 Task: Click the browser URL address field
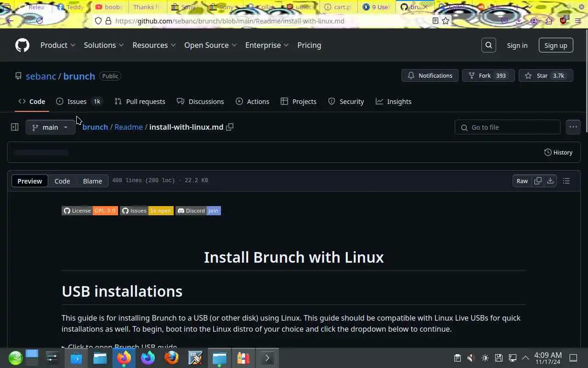tap(271, 21)
